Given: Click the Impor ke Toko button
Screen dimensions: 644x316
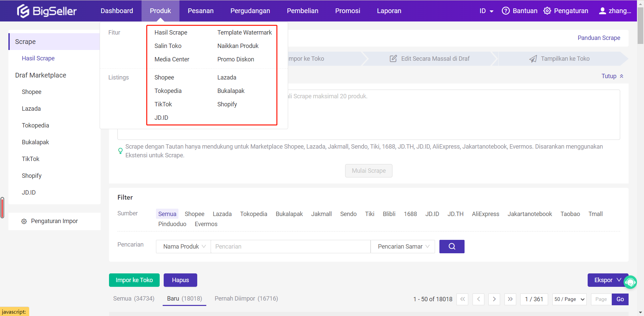Looking at the screenshot, I should click(x=134, y=280).
